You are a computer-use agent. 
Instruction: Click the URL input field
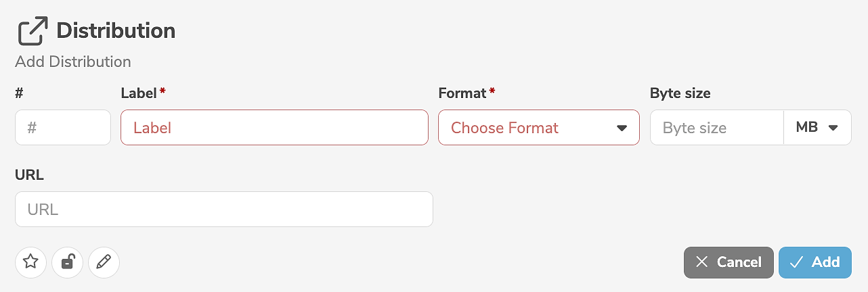point(223,210)
